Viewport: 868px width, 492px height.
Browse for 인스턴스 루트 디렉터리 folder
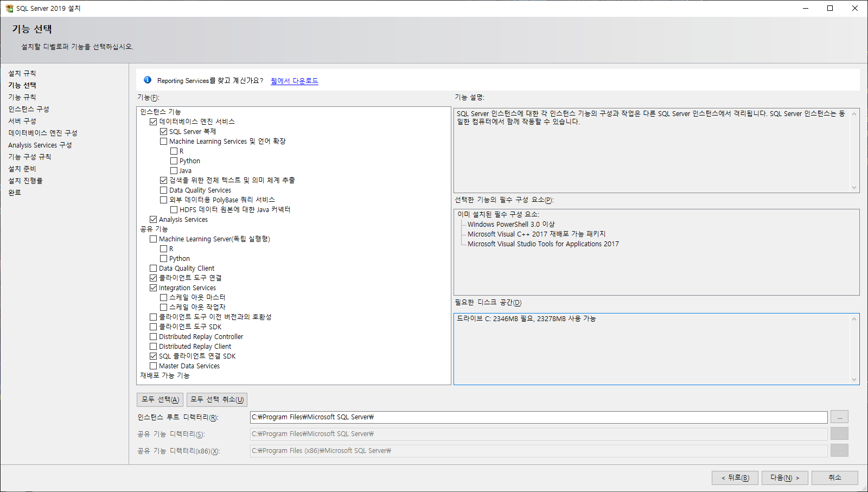[x=839, y=417]
